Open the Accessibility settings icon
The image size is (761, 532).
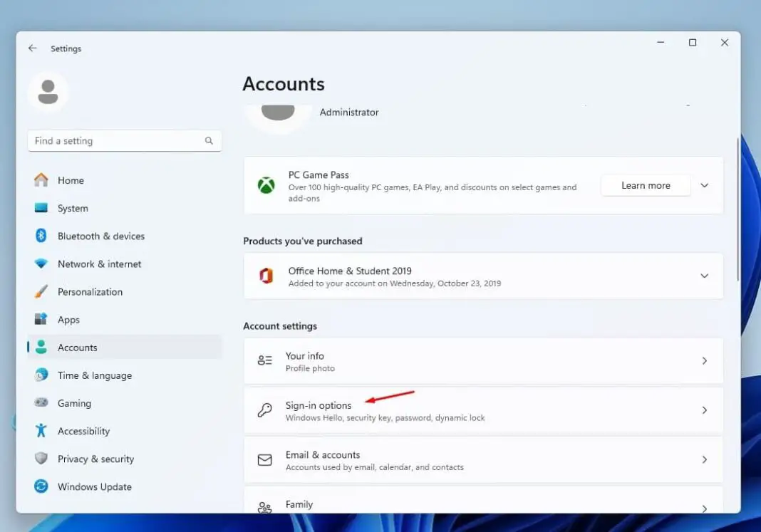pos(43,431)
